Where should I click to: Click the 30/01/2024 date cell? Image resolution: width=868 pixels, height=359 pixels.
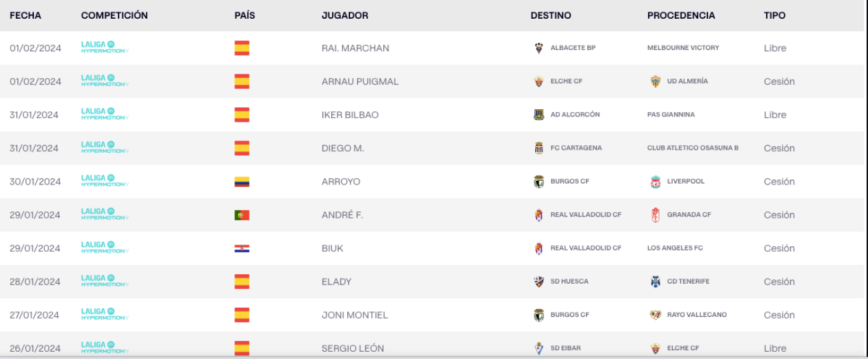(35, 182)
